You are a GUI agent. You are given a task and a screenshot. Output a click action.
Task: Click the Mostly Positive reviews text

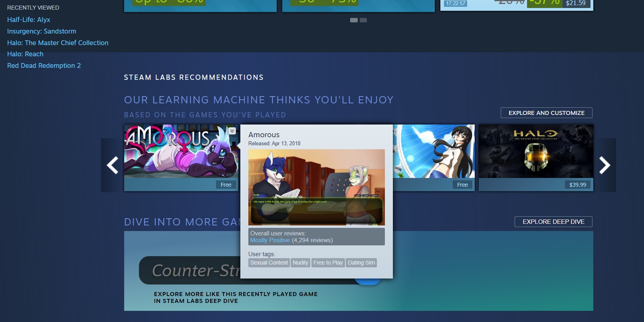click(270, 240)
